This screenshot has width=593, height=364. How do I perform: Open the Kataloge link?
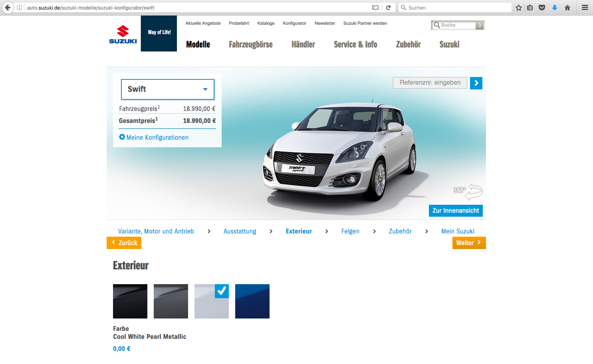pos(266,23)
